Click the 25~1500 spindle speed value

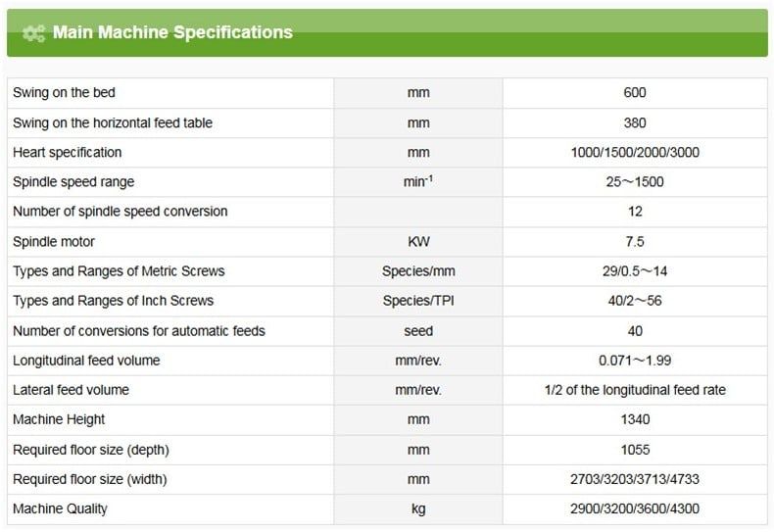pyautogui.click(x=634, y=182)
